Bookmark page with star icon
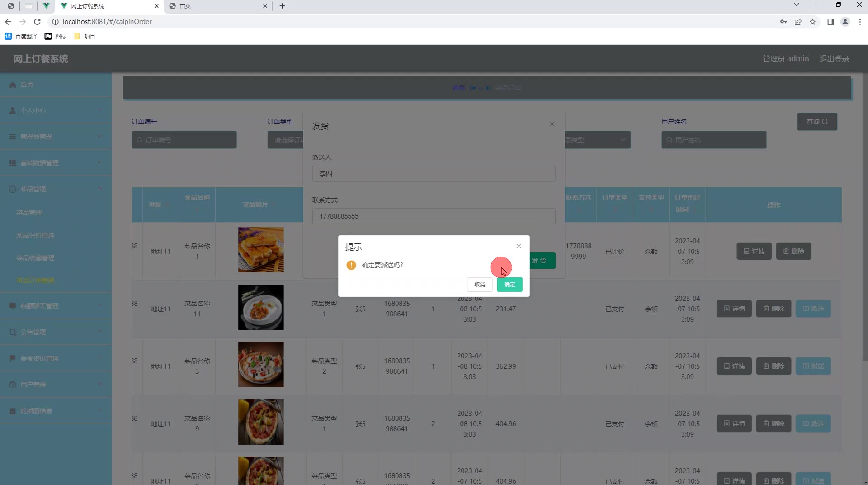The width and height of the screenshot is (868, 485). click(x=812, y=22)
